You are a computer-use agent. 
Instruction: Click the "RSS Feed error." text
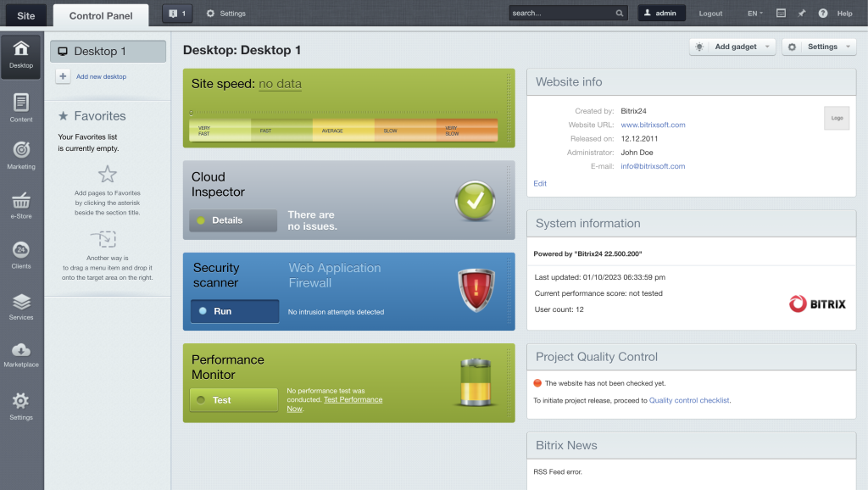pos(558,471)
